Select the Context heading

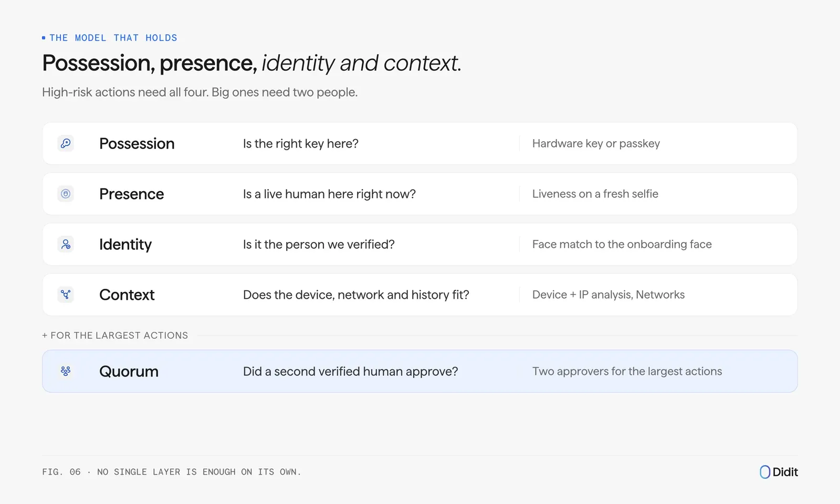click(127, 295)
